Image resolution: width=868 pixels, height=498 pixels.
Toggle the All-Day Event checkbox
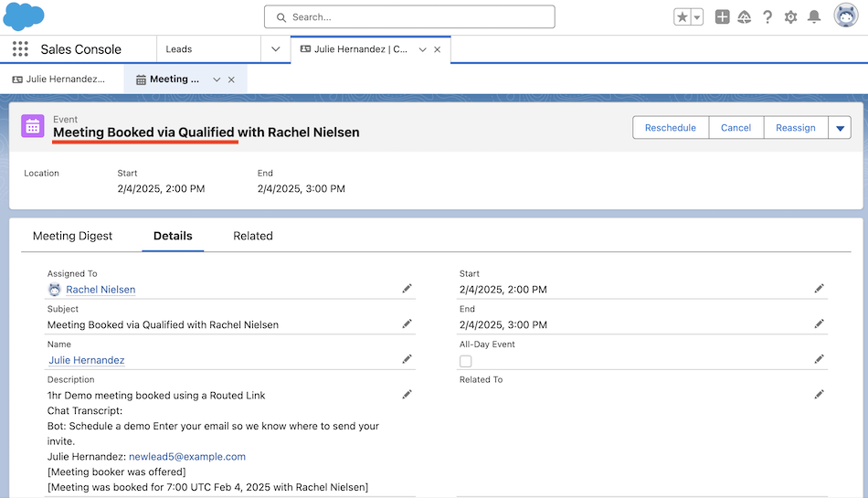point(466,361)
